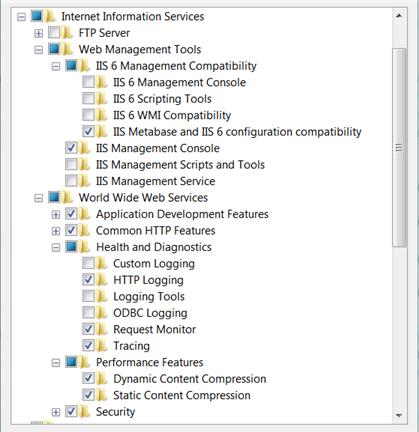The height and width of the screenshot is (432, 419).
Task: Uncheck the HTTP Logging checkbox
Action: pos(88,280)
